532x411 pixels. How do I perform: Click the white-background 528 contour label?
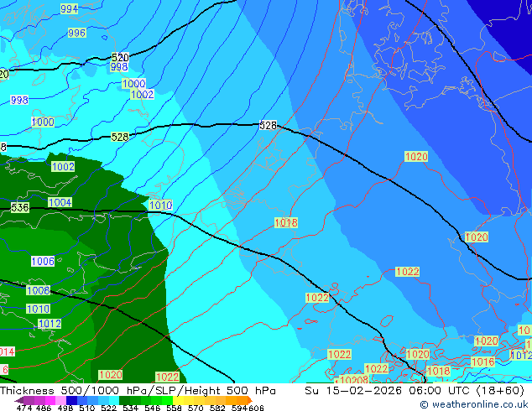click(x=268, y=126)
